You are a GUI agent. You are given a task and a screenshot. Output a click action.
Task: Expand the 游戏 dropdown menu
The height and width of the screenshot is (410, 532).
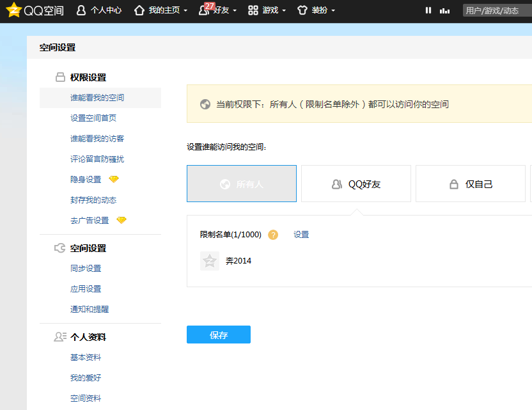(267, 10)
